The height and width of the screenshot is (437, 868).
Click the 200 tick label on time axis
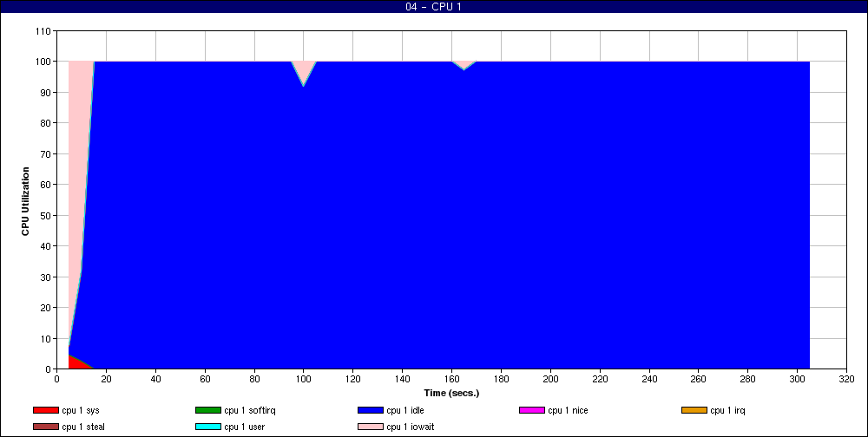550,379
